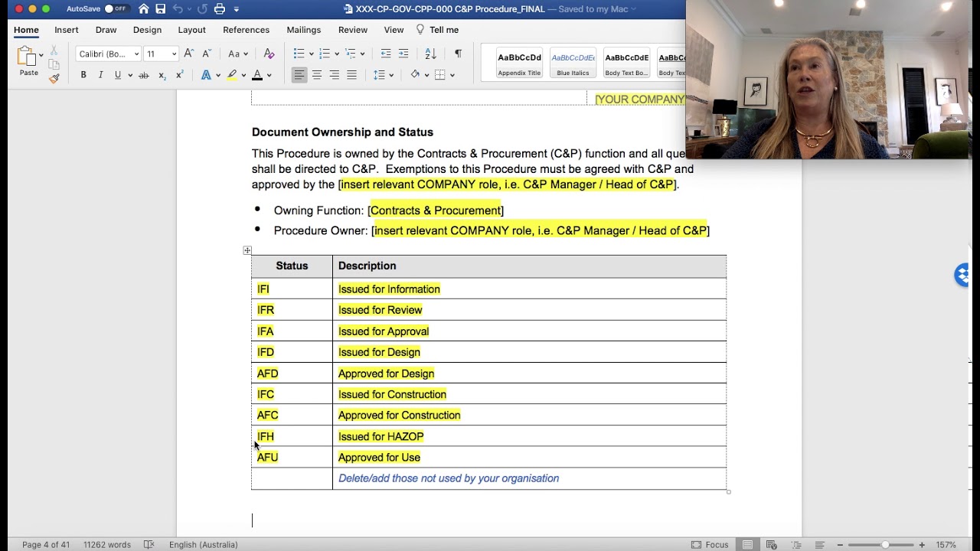Screen dimensions: 980x551
Task: Click the Sort A-Z icon
Action: pyautogui.click(x=430, y=54)
